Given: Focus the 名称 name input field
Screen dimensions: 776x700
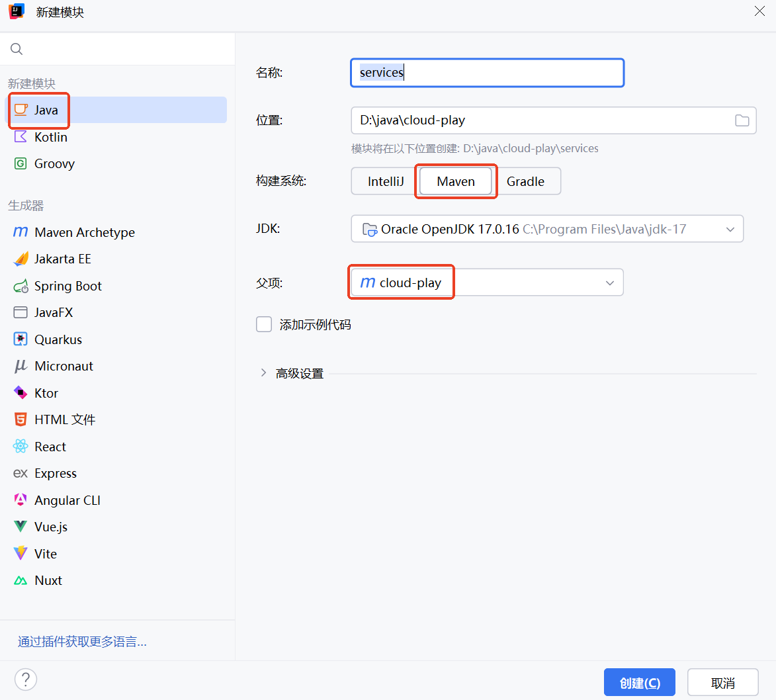Looking at the screenshot, I should coord(487,73).
